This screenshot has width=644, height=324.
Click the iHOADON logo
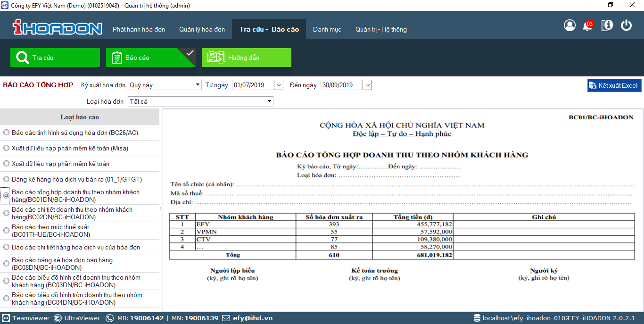pyautogui.click(x=57, y=28)
